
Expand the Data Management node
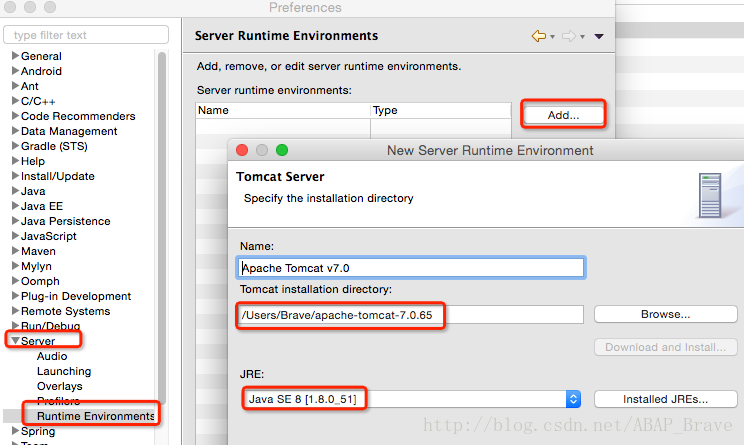pyautogui.click(x=15, y=131)
